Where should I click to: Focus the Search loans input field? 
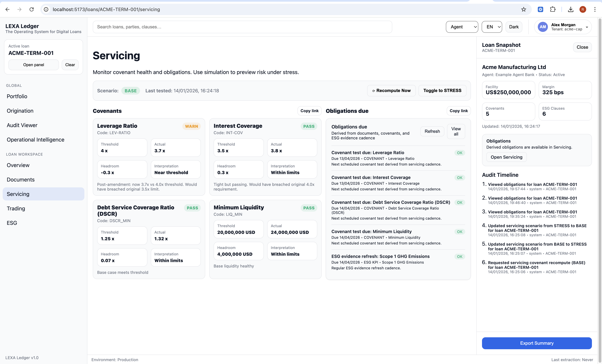click(x=242, y=27)
